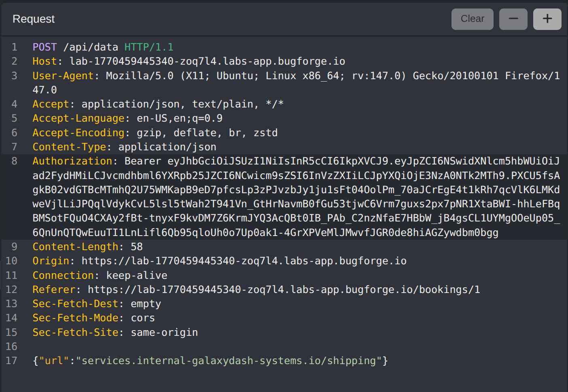Click the Request panel title
568x392 pixels.
point(34,19)
